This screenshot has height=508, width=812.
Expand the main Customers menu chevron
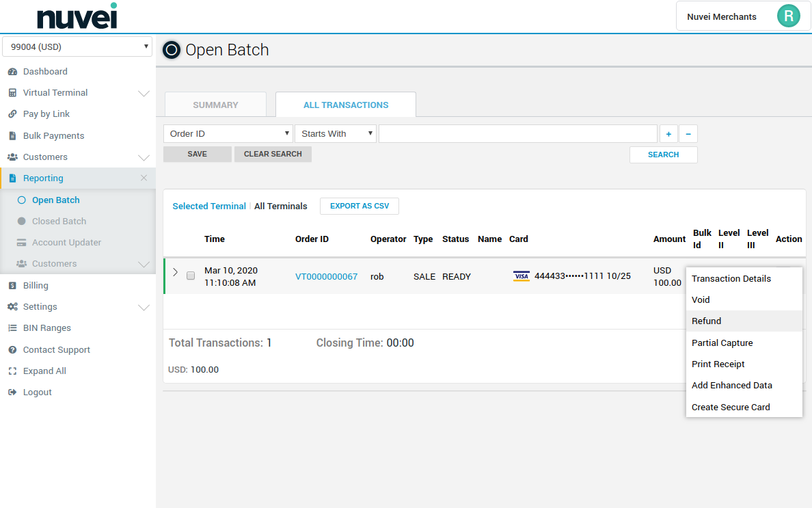tap(144, 157)
